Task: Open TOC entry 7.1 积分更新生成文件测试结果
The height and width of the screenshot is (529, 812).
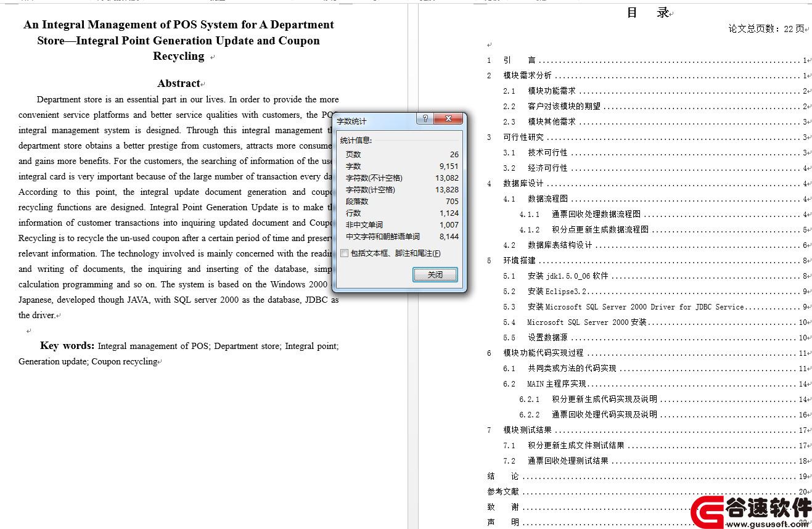Action: tap(654, 446)
